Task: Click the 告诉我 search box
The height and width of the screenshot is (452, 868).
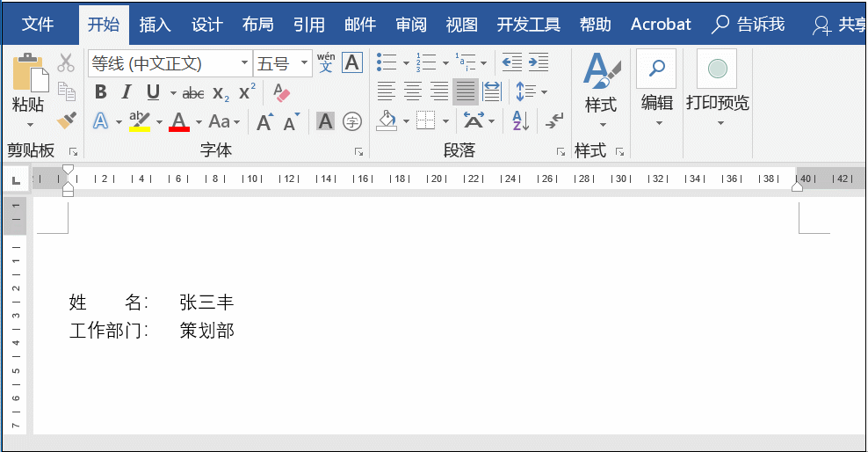Action: tap(749, 25)
